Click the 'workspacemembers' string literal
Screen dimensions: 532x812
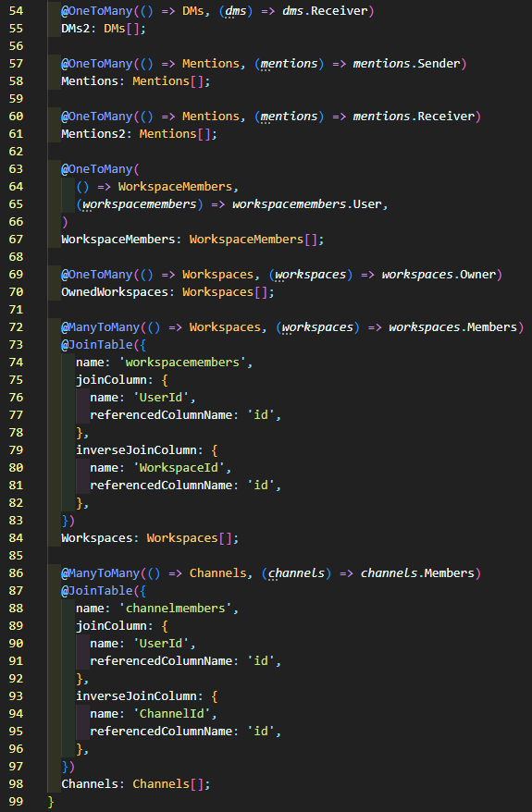click(x=182, y=363)
